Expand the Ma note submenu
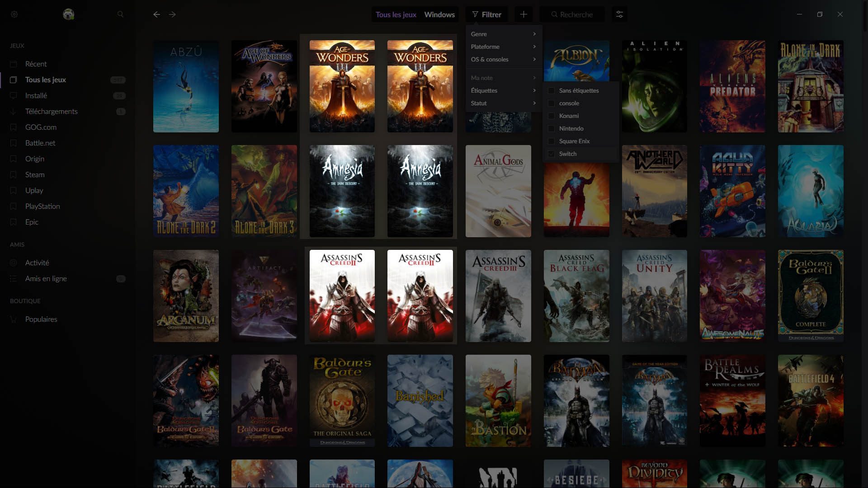 (504, 78)
